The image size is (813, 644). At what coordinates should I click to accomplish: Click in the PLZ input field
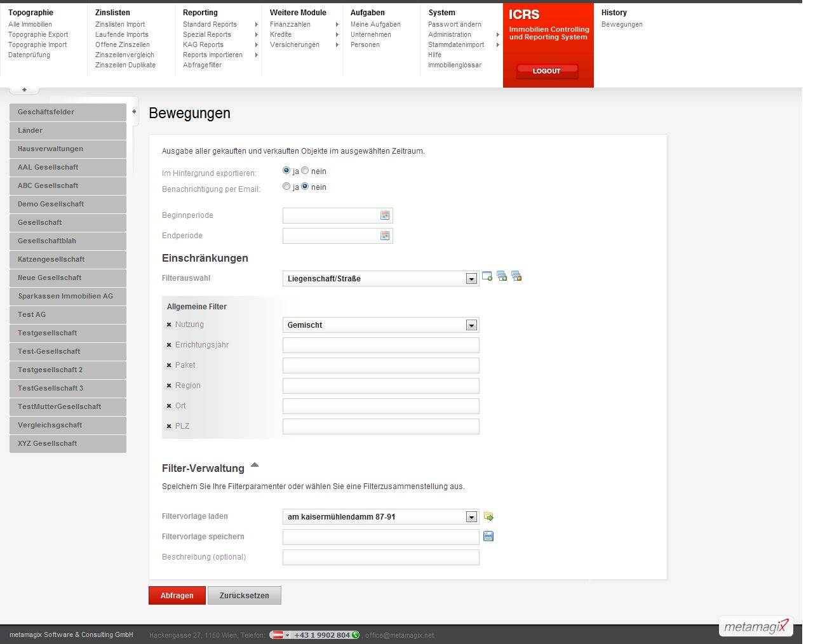380,427
